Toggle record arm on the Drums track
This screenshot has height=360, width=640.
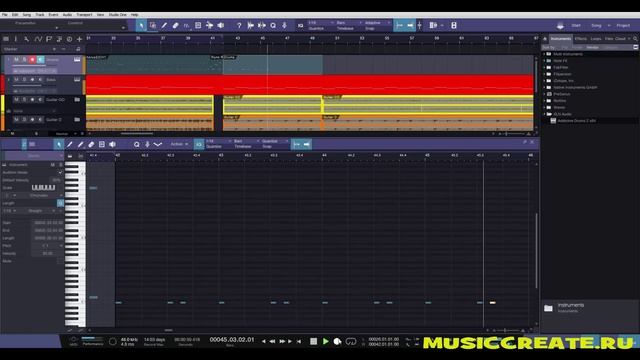32,60
